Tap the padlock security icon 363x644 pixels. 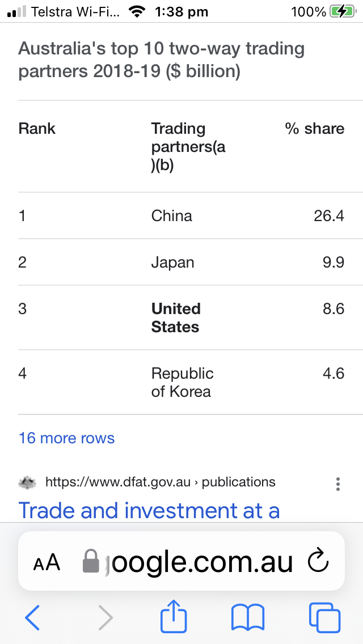point(91,561)
